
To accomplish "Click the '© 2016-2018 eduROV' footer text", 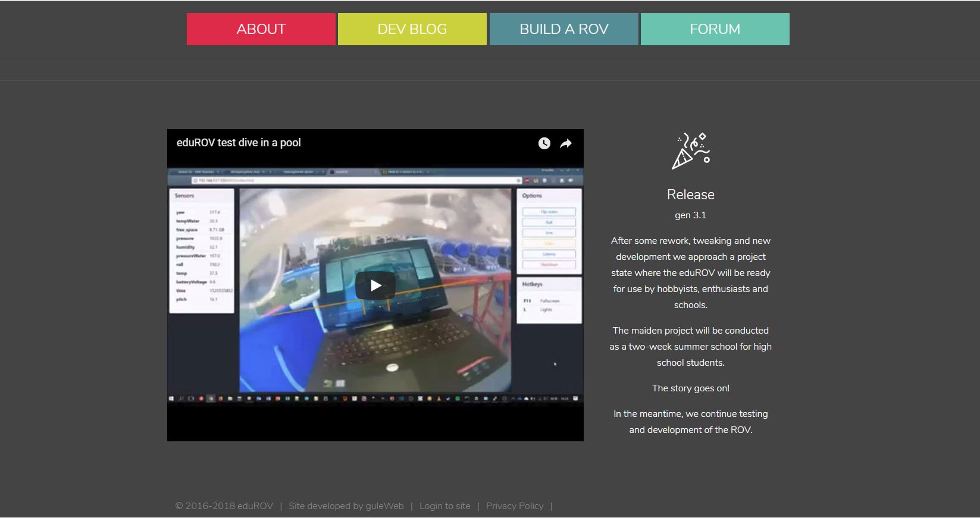I will click(x=224, y=506).
